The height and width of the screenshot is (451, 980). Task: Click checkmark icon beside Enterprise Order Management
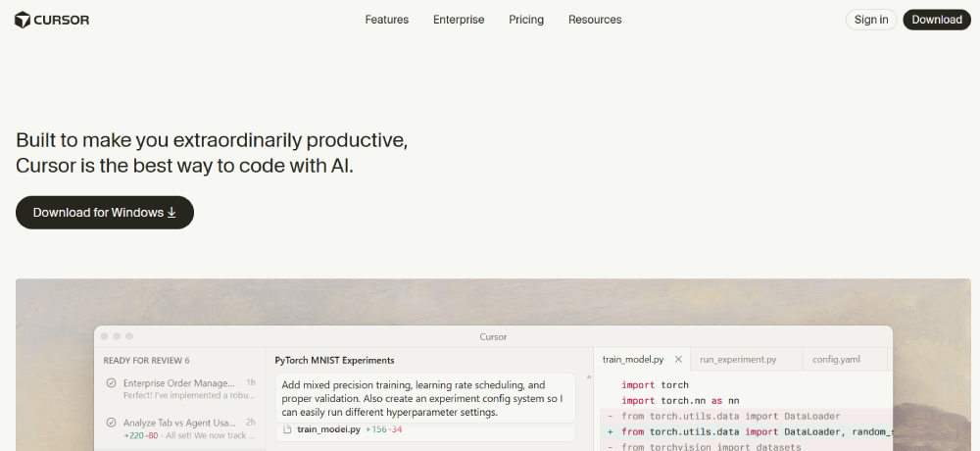click(x=111, y=383)
